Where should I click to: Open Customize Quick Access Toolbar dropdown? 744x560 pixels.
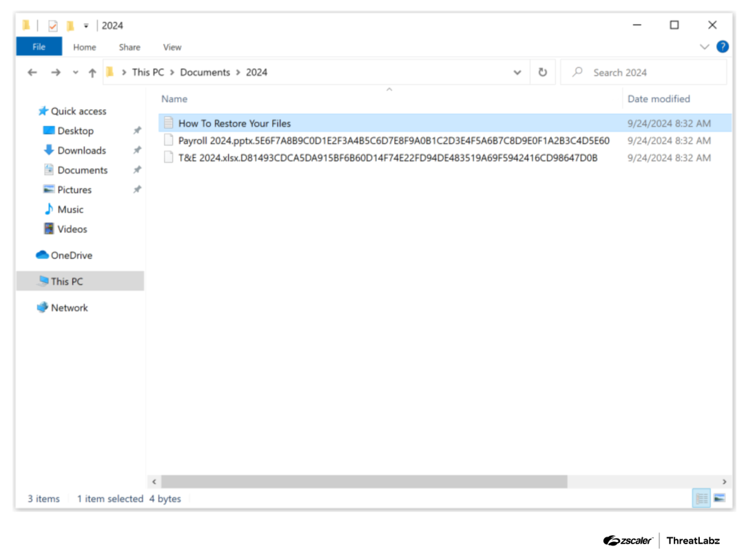[x=86, y=25]
